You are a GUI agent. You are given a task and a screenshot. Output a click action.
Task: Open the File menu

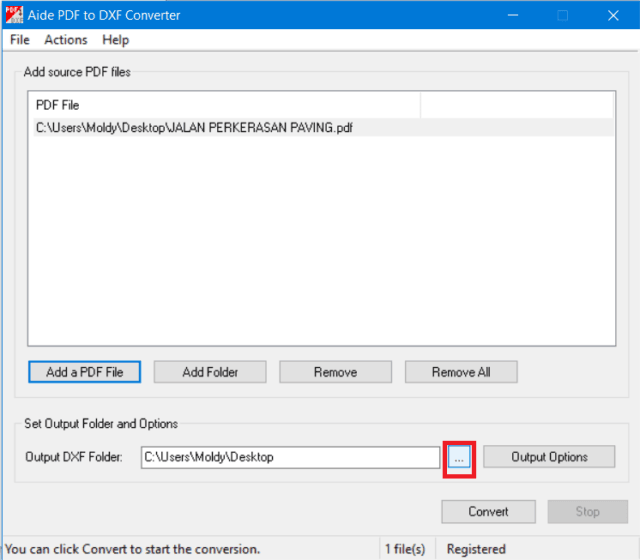pos(20,40)
